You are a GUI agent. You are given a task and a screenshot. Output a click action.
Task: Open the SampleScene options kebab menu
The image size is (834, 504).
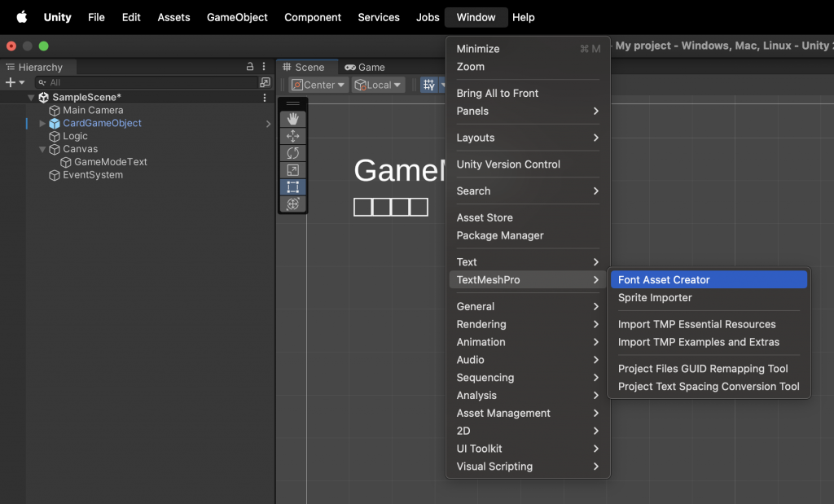[x=265, y=98]
